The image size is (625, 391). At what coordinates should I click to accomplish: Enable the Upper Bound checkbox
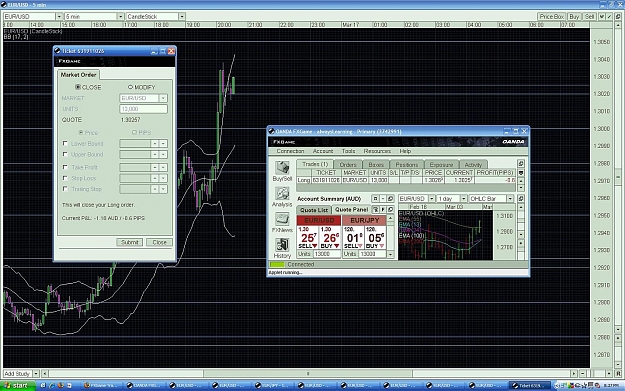click(65, 154)
